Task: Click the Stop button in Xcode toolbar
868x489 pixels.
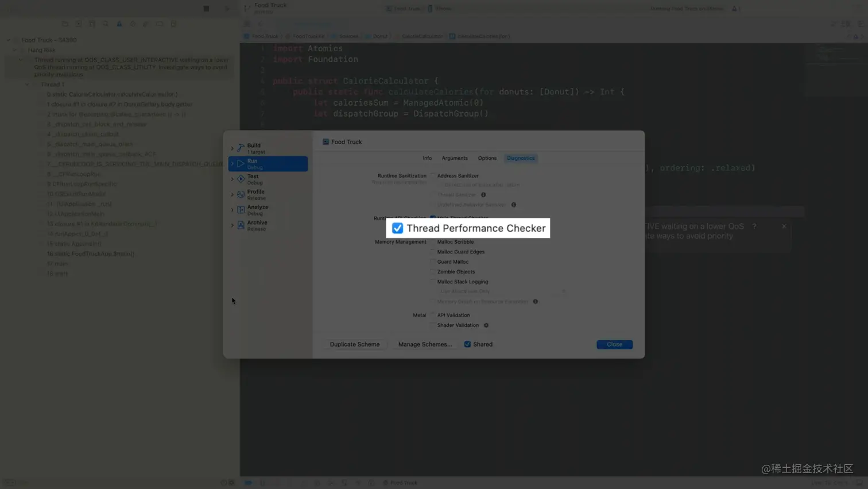Action: (206, 9)
